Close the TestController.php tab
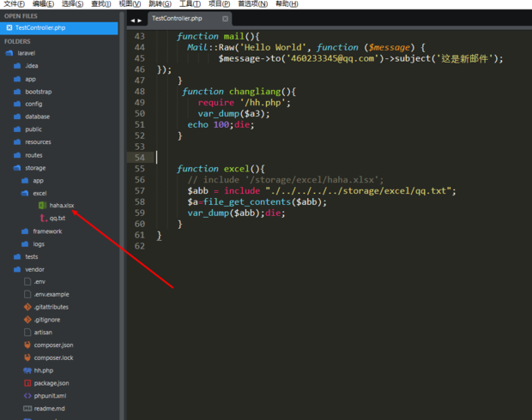This screenshot has width=532, height=420. pos(225,19)
